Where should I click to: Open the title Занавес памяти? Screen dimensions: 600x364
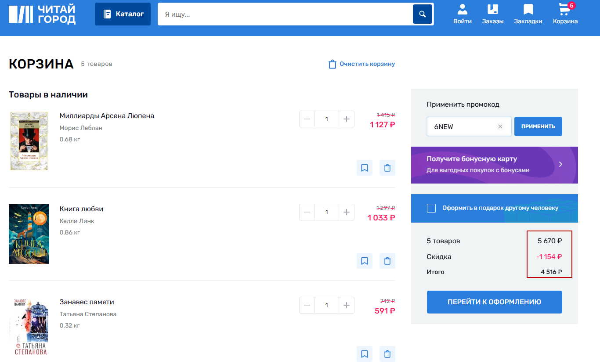pos(87,302)
